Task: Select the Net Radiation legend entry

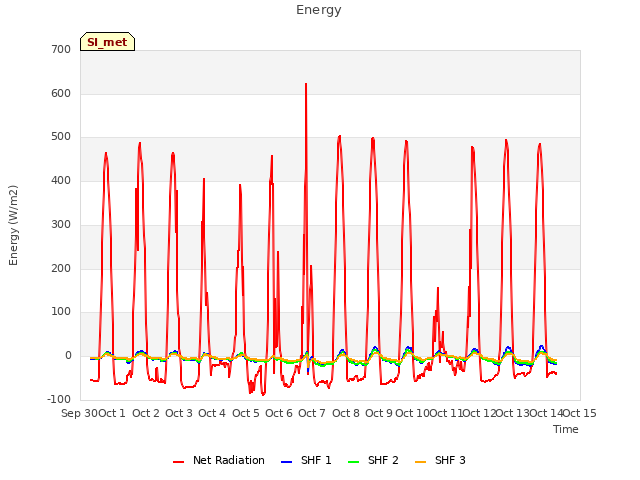Action: [x=219, y=460]
